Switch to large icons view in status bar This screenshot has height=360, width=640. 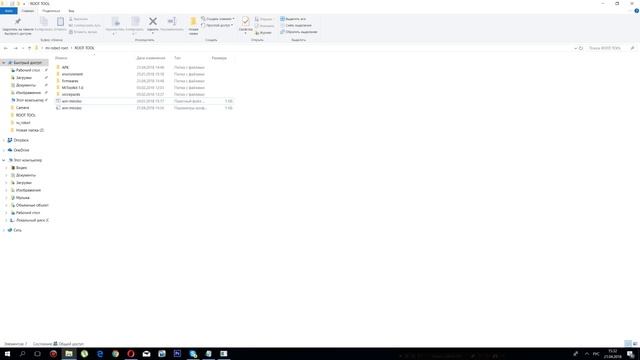[635, 344]
